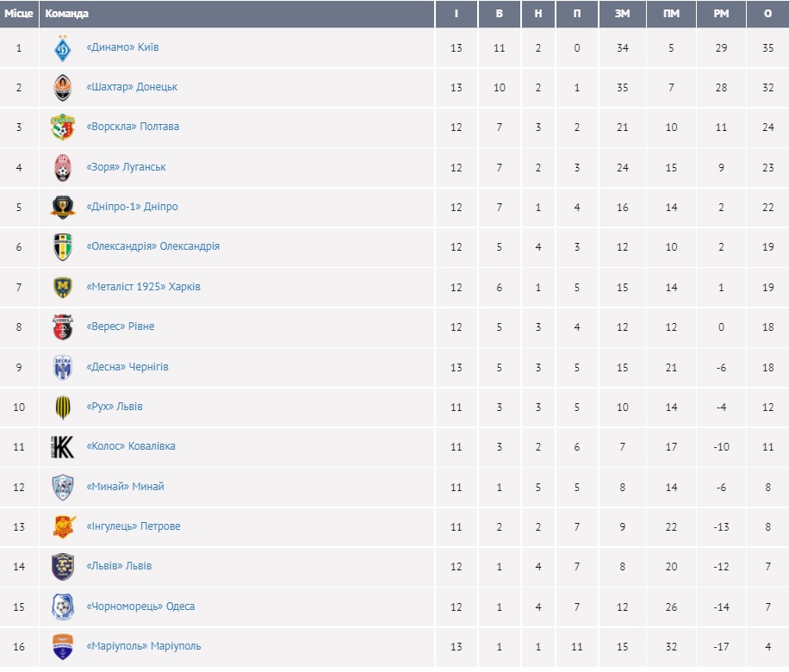Image resolution: width=789 pixels, height=672 pixels.
Task: Click the Desna Chernihiv team crest
Action: click(63, 367)
